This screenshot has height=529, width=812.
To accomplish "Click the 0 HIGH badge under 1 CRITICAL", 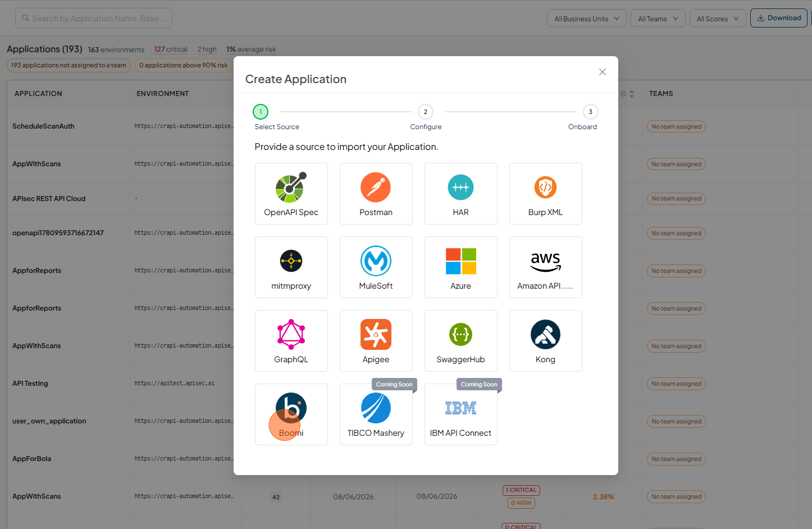I will [521, 503].
